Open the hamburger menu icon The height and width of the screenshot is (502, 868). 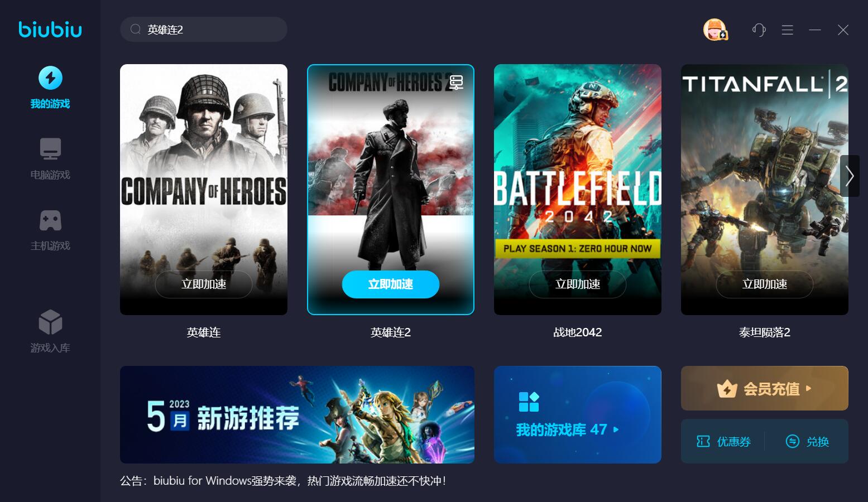click(787, 30)
